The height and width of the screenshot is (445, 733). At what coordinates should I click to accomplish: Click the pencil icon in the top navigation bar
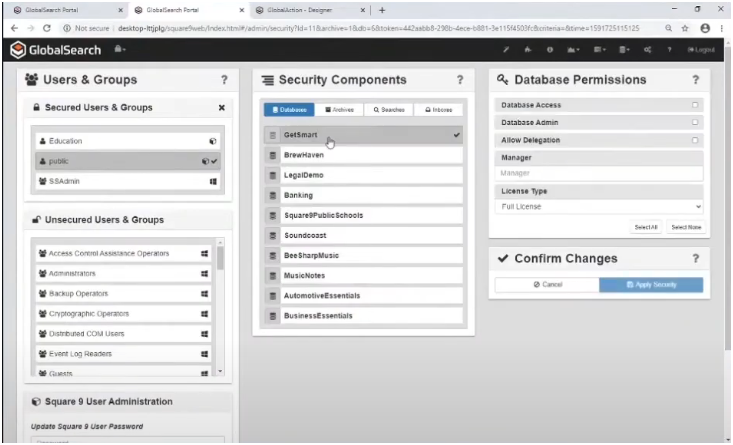point(506,49)
